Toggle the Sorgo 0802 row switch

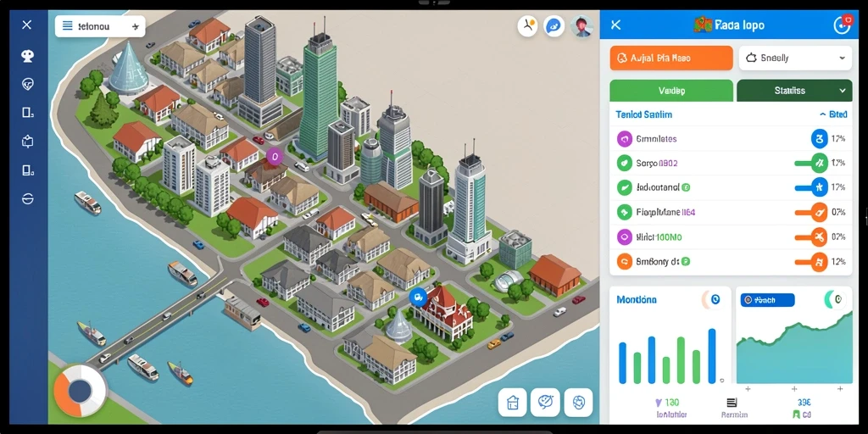coord(811,164)
